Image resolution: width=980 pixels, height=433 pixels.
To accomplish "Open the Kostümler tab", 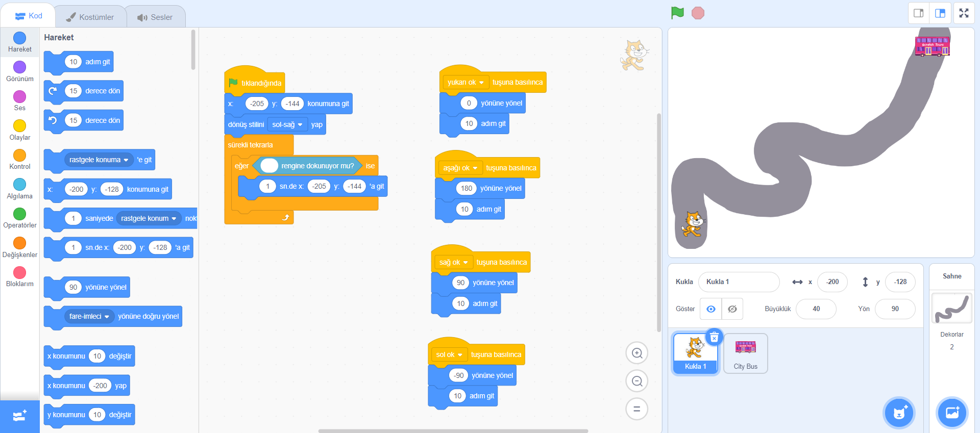I will pos(90,17).
